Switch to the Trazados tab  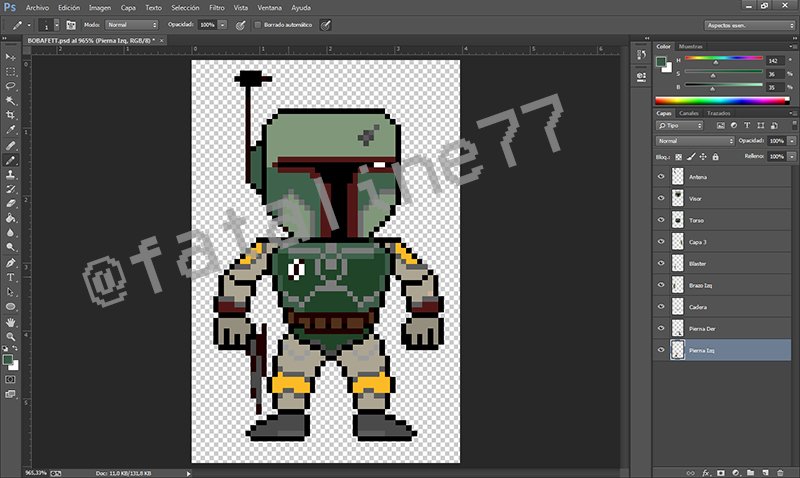point(718,113)
